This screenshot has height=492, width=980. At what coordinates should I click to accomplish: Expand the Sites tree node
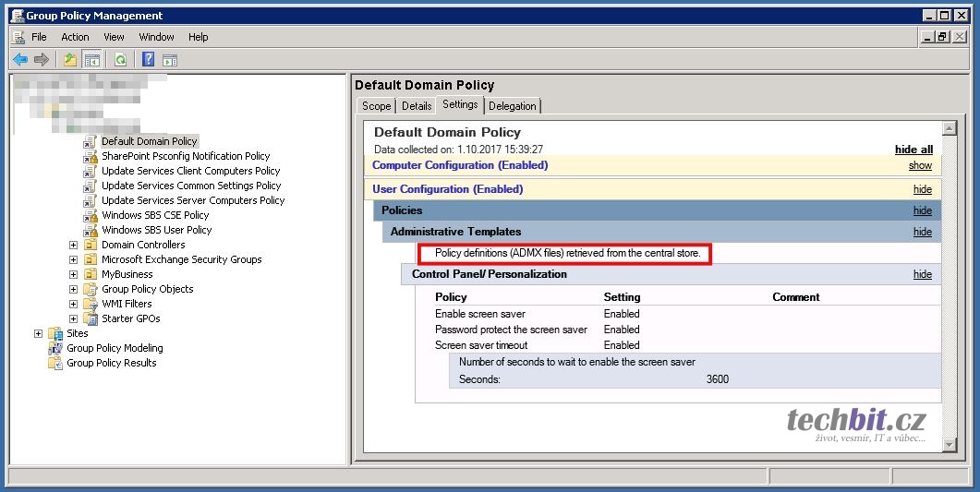(38, 333)
